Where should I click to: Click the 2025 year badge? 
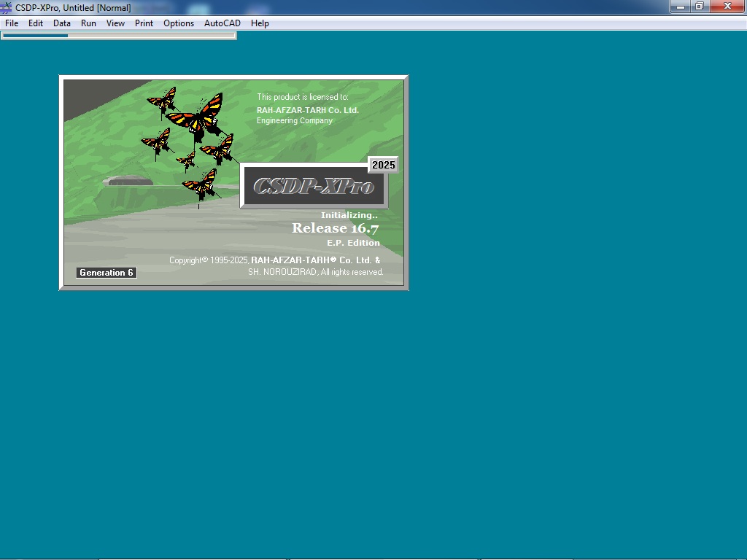pos(384,165)
